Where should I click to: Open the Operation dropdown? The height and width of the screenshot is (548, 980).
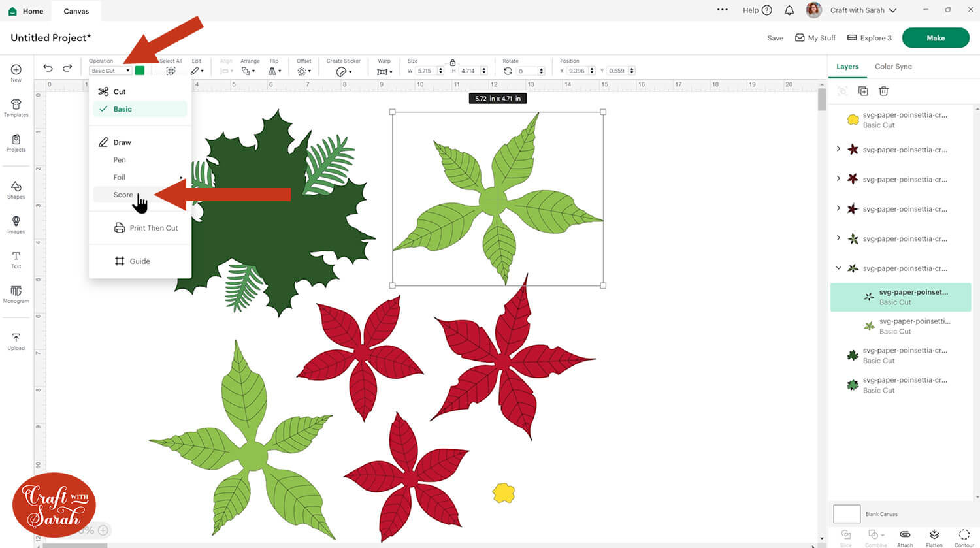coord(110,71)
